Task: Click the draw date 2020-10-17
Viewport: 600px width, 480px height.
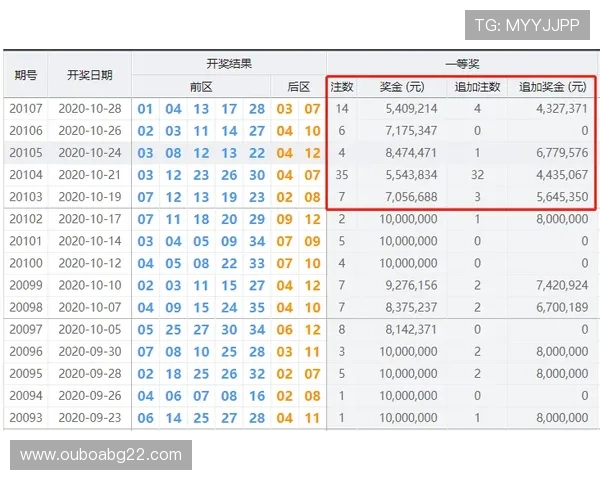Action: click(x=90, y=219)
